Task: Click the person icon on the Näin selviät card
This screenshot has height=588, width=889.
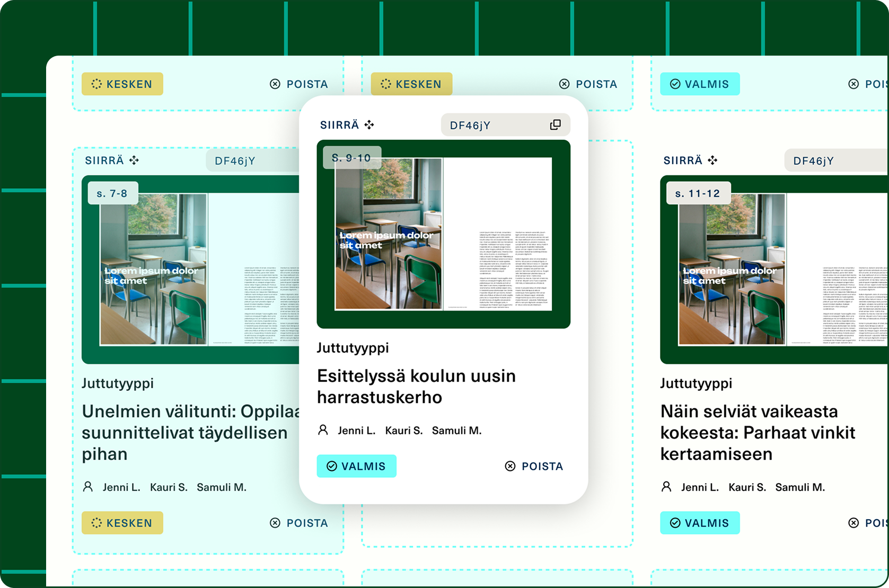Action: (666, 486)
